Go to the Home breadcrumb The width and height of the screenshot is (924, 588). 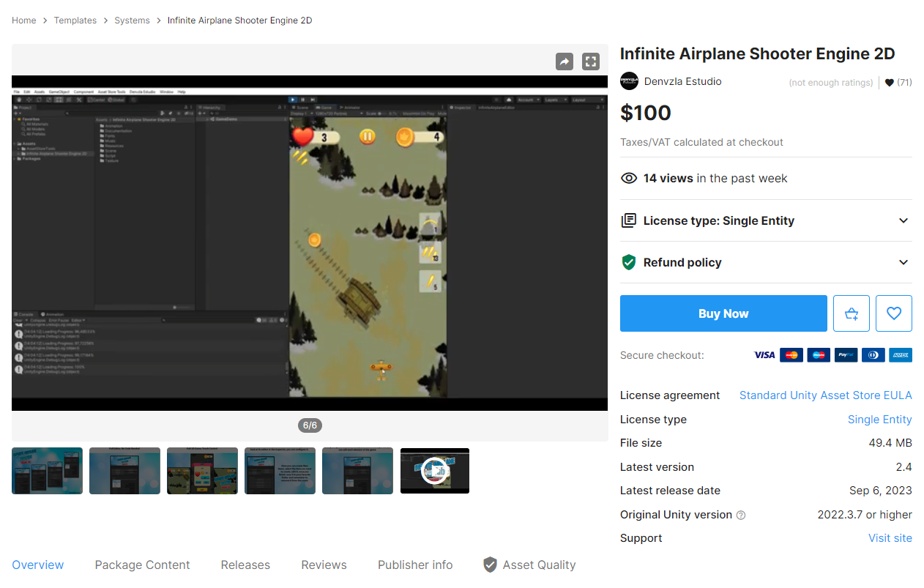(24, 21)
